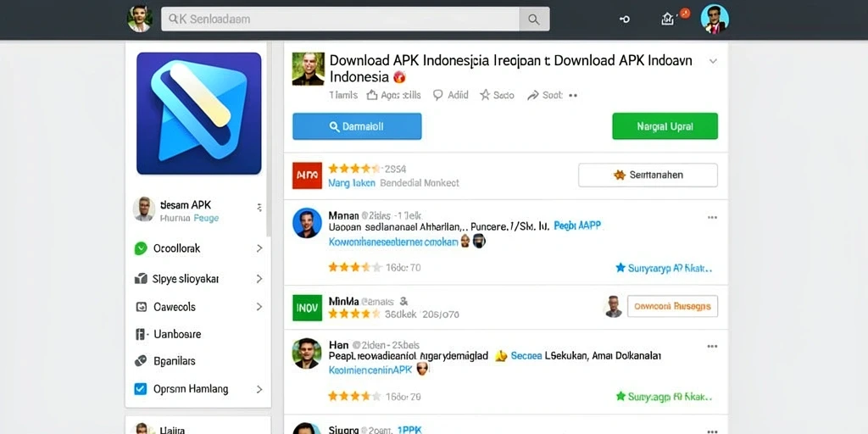Screen dimensions: 868x434
Task: Click the Onwnooni Rusegns button
Action: [672, 305]
